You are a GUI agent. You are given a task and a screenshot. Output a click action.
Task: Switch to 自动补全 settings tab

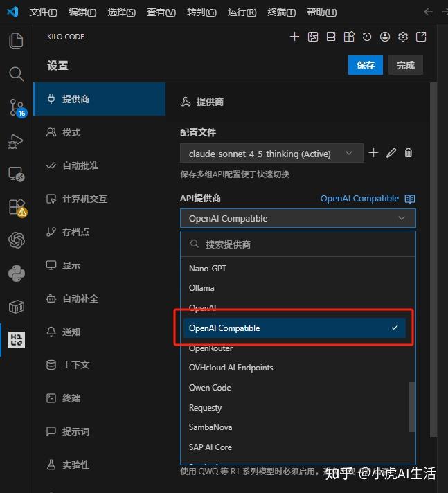coord(99,298)
